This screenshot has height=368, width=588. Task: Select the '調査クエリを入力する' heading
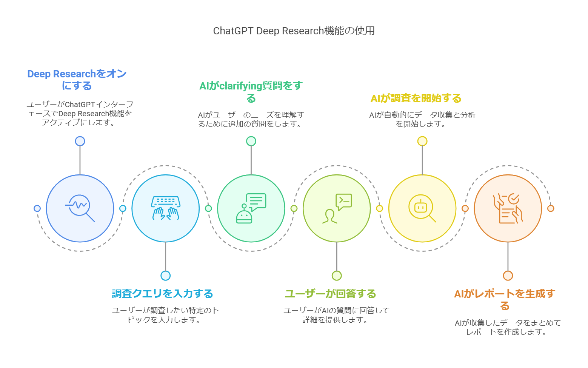click(x=163, y=294)
